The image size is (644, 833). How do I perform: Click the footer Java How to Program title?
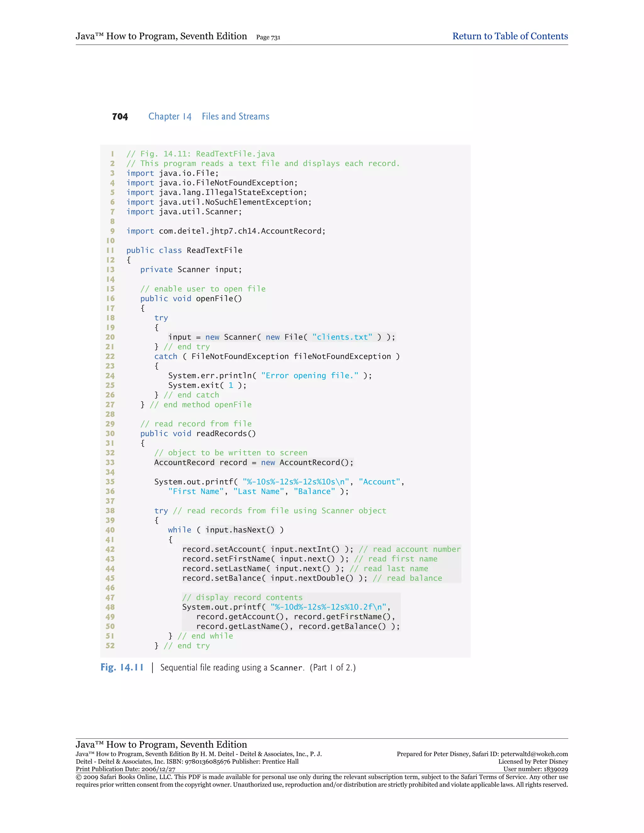[x=161, y=744]
